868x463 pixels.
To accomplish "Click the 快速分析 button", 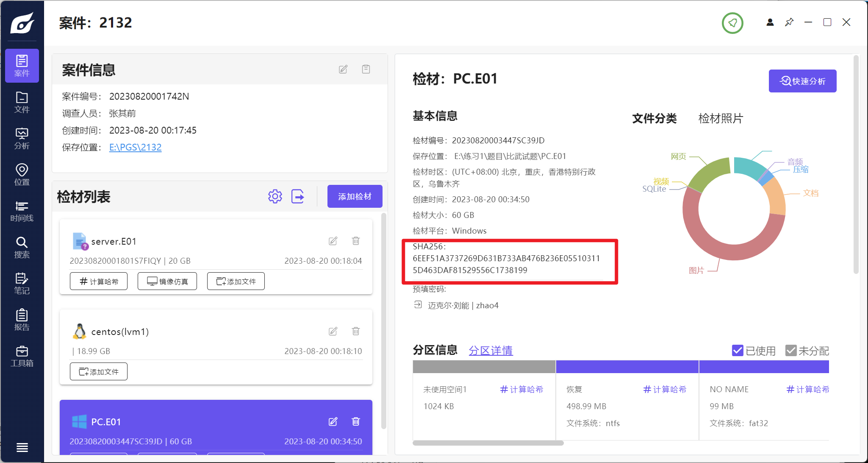I will pyautogui.click(x=802, y=81).
